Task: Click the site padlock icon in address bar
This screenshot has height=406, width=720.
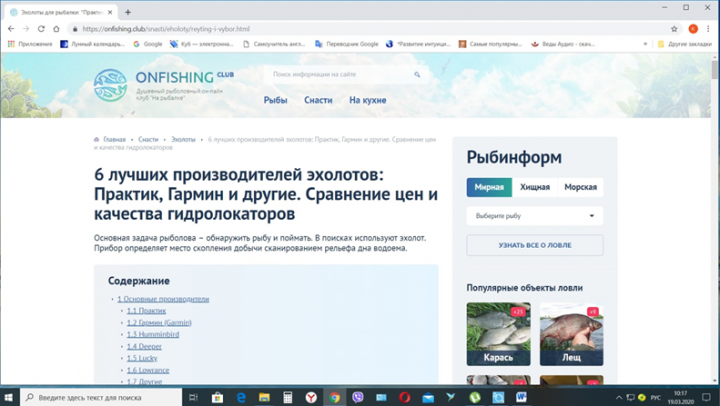Action: pyautogui.click(x=75, y=29)
